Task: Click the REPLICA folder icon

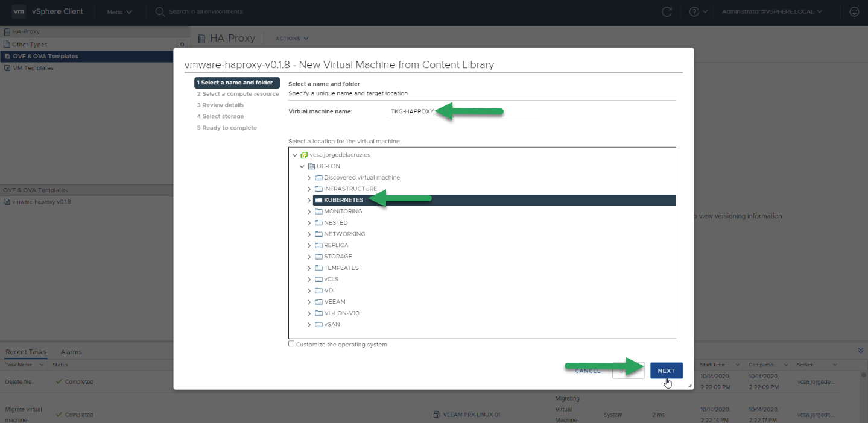Action: coord(318,245)
